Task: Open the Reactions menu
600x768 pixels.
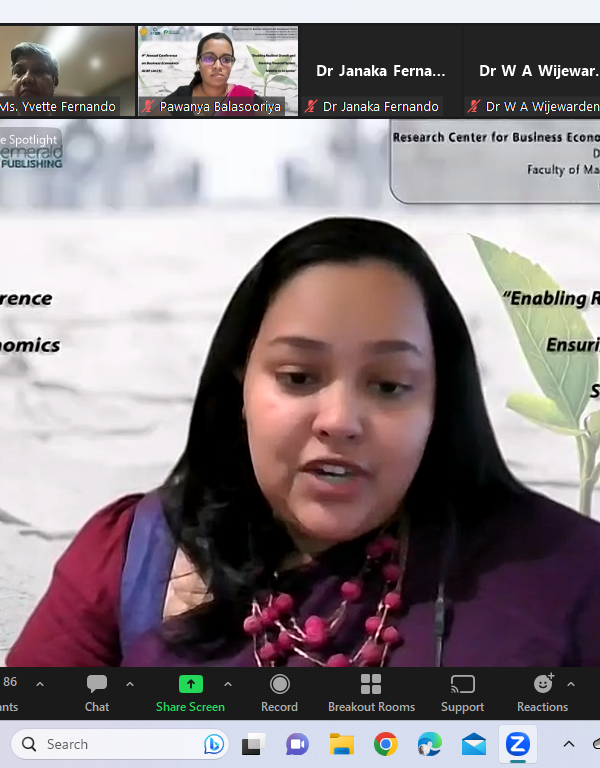Action: pyautogui.click(x=542, y=692)
